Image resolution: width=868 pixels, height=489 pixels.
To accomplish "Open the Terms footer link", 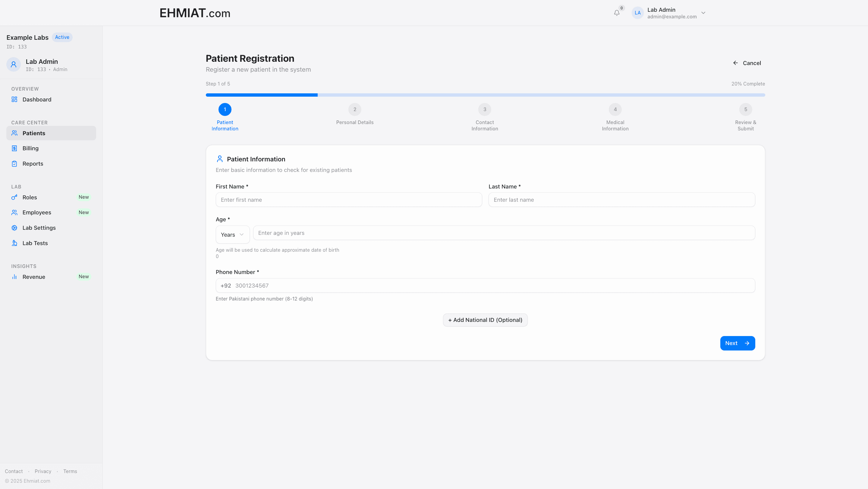I will pyautogui.click(x=70, y=471).
